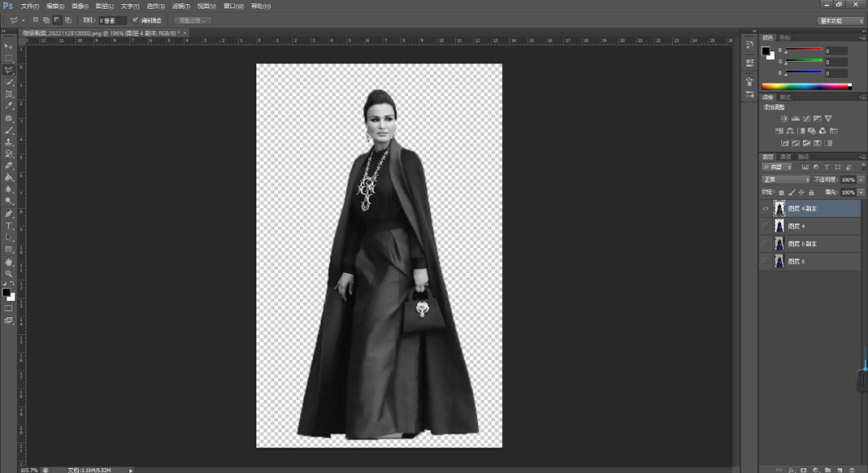The image size is (868, 473).
Task: Open the layer filter type dropdown
Action: pos(778,167)
